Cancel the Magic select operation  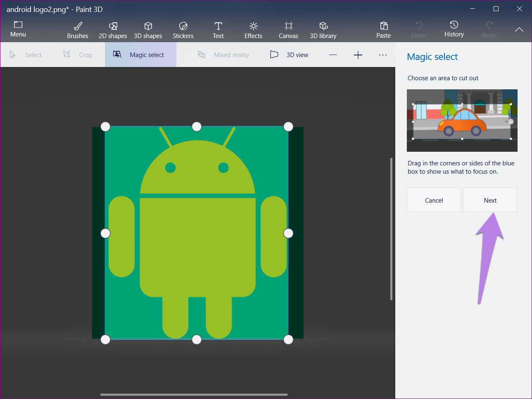coord(434,200)
